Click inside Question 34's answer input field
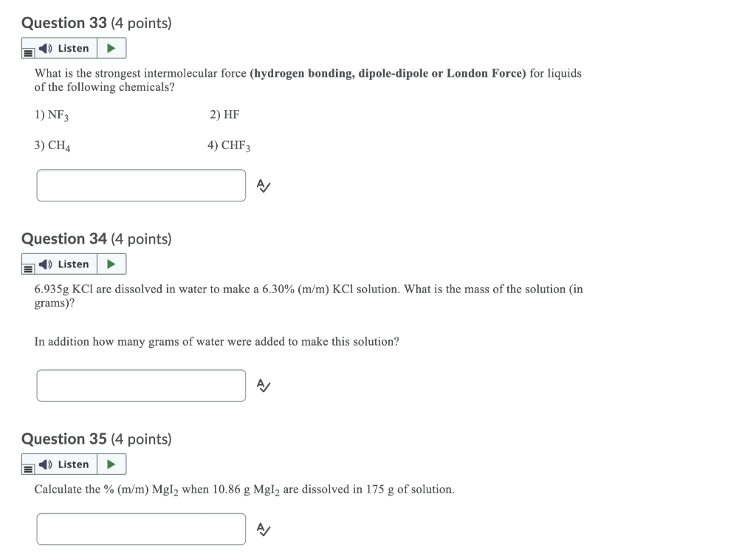This screenshot has height=559, width=756. pyautogui.click(x=140, y=385)
